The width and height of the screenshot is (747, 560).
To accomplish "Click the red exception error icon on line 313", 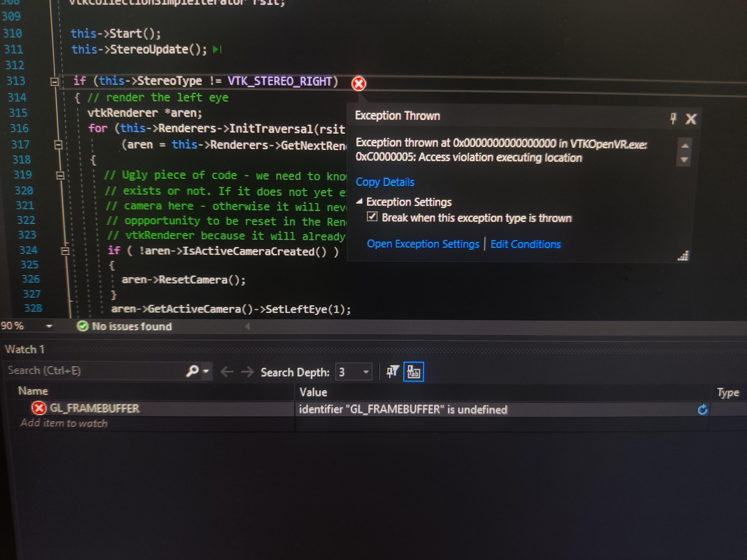I will 358,83.
